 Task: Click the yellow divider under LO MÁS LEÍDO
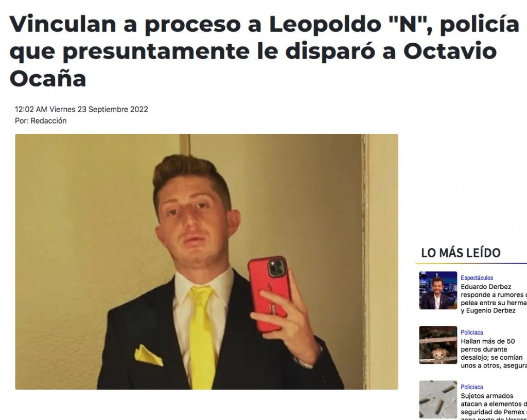[x=471, y=263]
